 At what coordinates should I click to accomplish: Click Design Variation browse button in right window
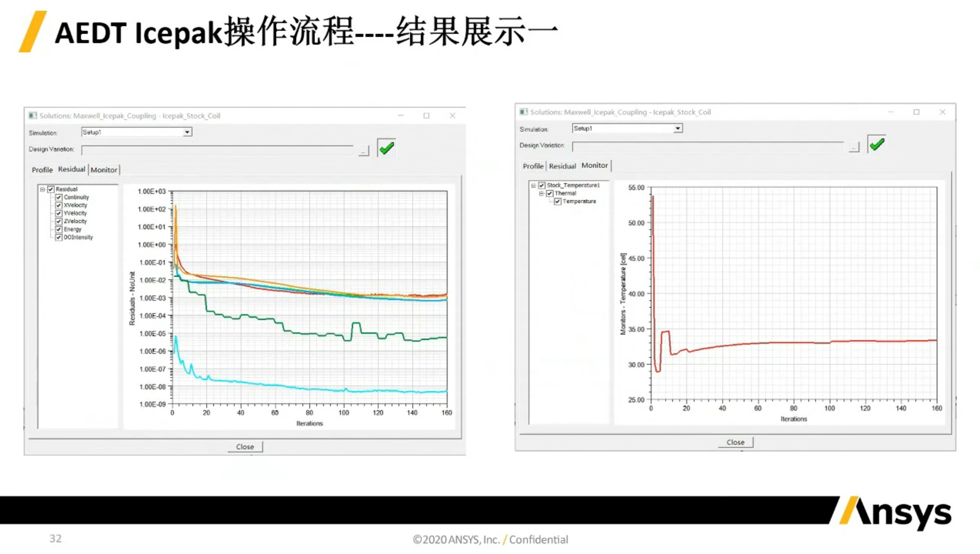pyautogui.click(x=853, y=147)
